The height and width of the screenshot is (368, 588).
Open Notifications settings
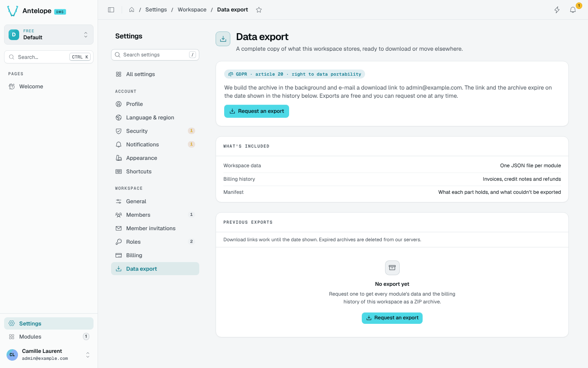click(155, 144)
